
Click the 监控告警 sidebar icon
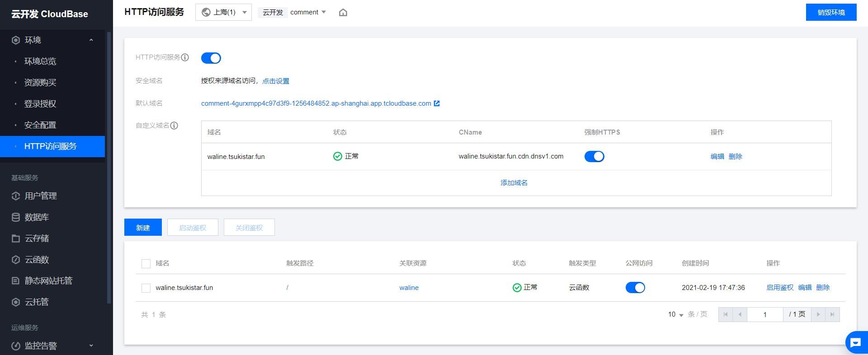16,346
